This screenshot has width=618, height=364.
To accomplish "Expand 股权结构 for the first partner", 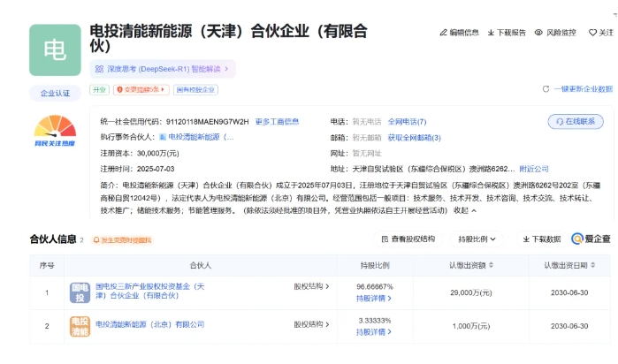I will coord(311,286).
